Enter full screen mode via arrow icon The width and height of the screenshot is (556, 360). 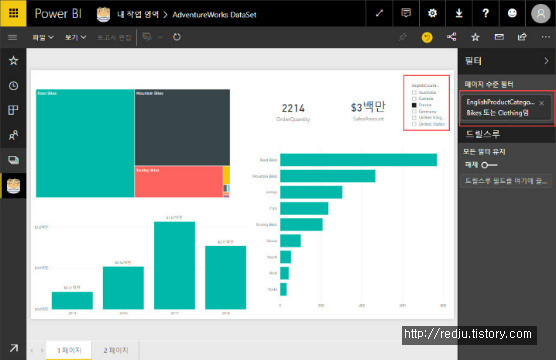coord(379,13)
